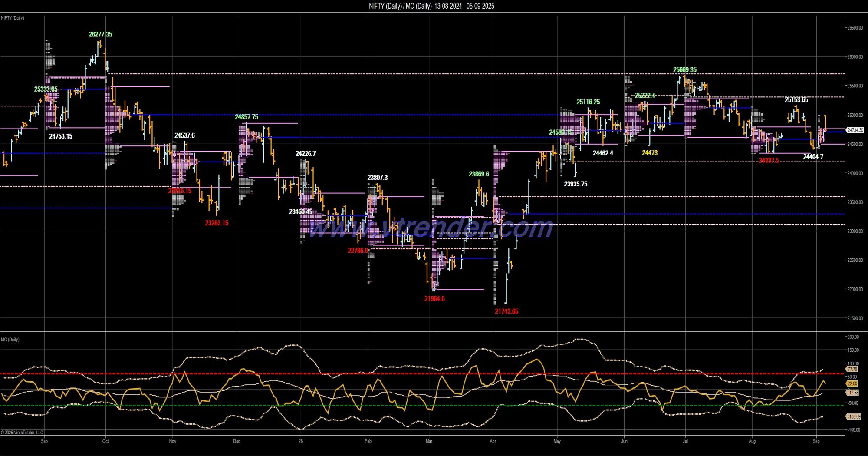Click the current price marker 24734.30
868x456 pixels.
pos(855,130)
